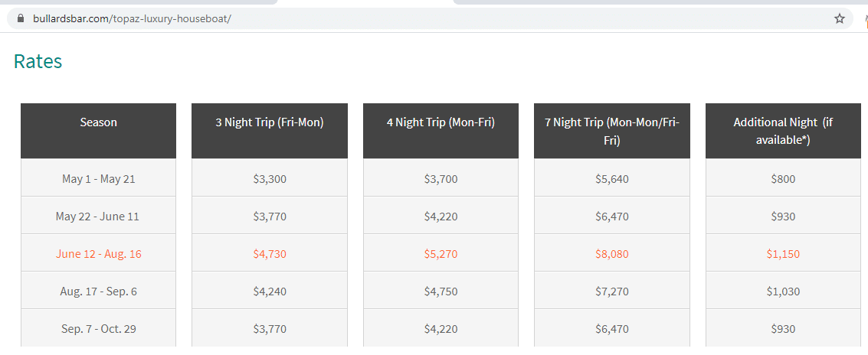Click the 3 Night Trip (Fri-Mon) header
The height and width of the screenshot is (355, 868).
[270, 131]
